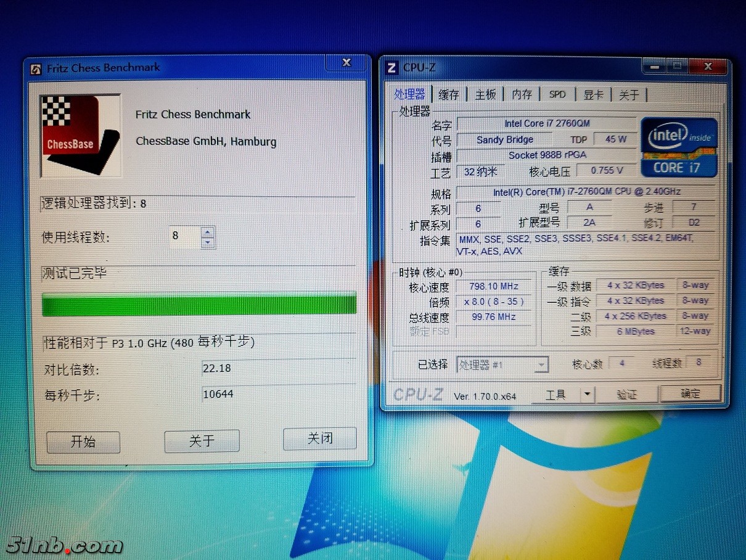Screen dimensions: 746x560
Task: Increase thread count with up arrow
Action: point(208,232)
